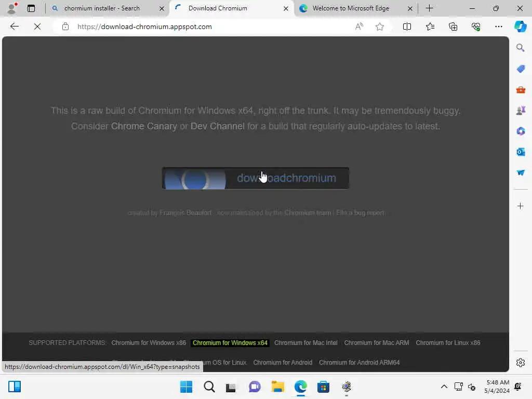Switch to chormium installer - Search tab
This screenshot has height=399, width=532.
tap(102, 8)
